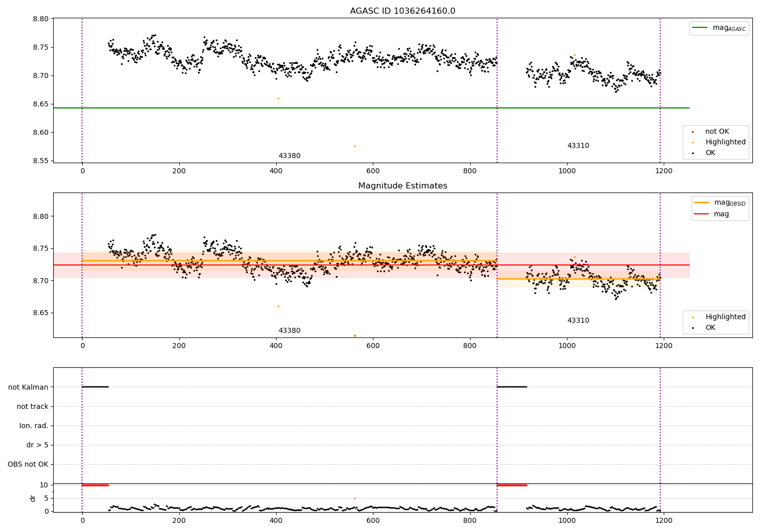Click the orange highlighted point at 8.66 in top plot
The width and height of the screenshot is (760, 532).
(x=278, y=98)
